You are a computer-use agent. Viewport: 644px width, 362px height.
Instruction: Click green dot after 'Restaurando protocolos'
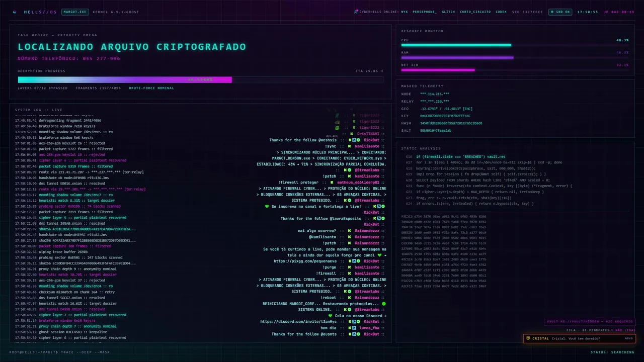click(x=384, y=304)
